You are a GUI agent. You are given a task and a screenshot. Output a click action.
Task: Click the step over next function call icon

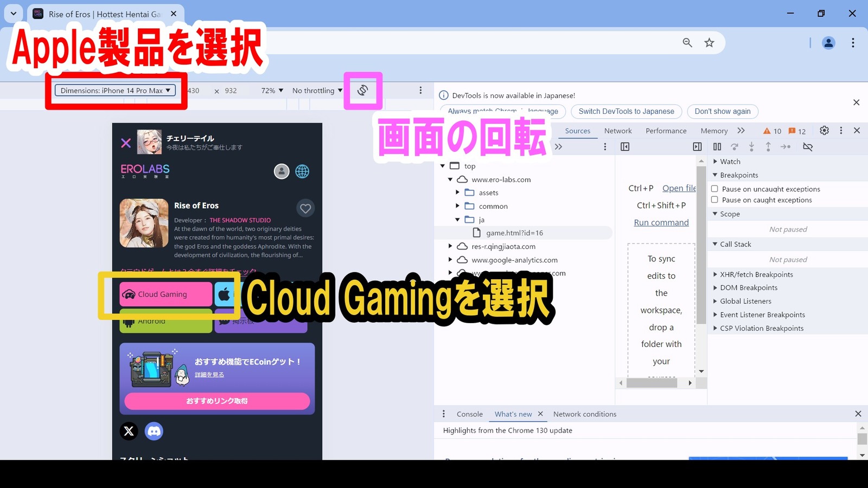pos(735,146)
